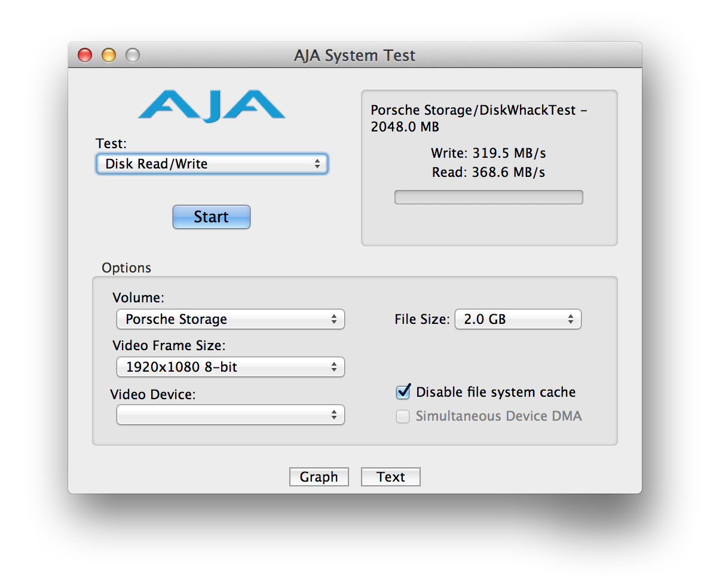
Task: Click the Video Frame Size label
Action: 169,345
